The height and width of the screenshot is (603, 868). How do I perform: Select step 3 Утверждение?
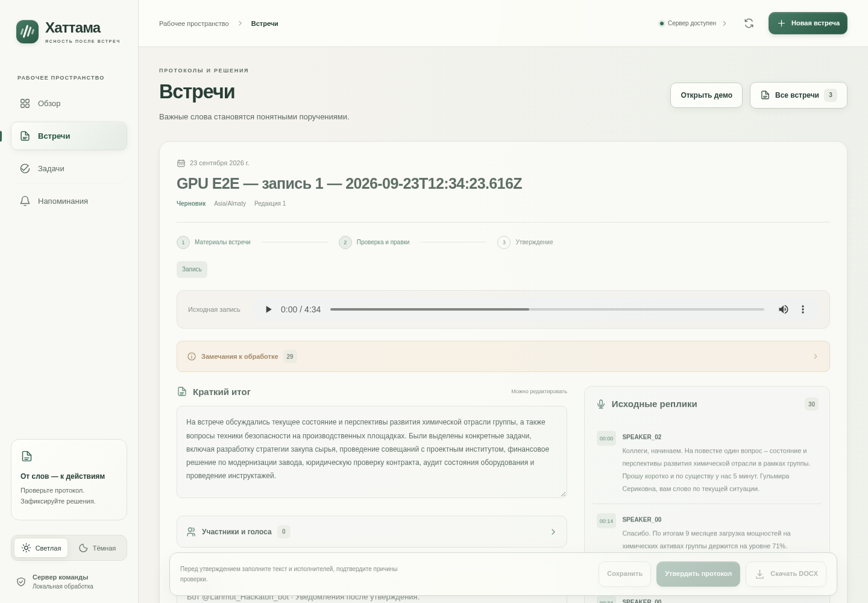tap(525, 242)
